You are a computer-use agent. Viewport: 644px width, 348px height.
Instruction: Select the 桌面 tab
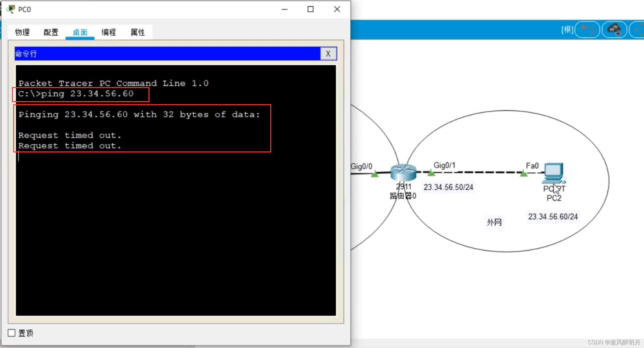80,32
